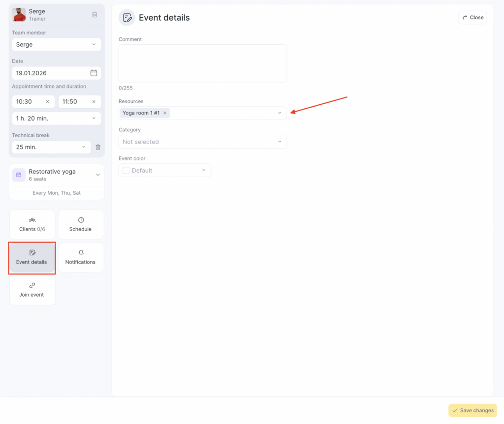Screen dimensions: 504x424
Task: Open the Notifications tab
Action: point(81,257)
